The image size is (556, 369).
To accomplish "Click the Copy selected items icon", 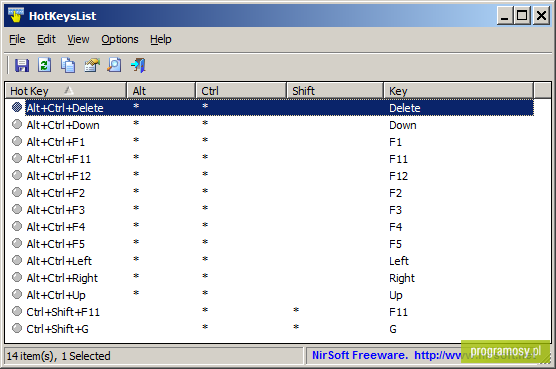I will (x=68, y=65).
